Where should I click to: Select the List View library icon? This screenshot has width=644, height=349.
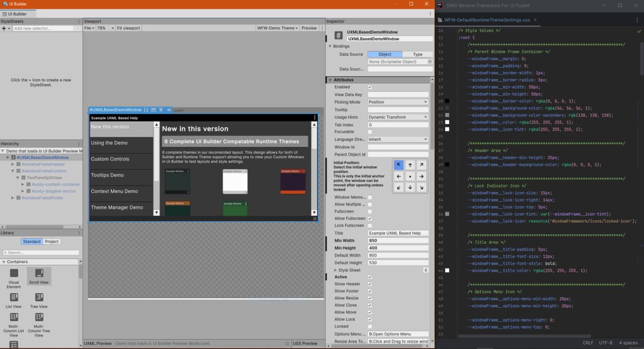point(14,297)
